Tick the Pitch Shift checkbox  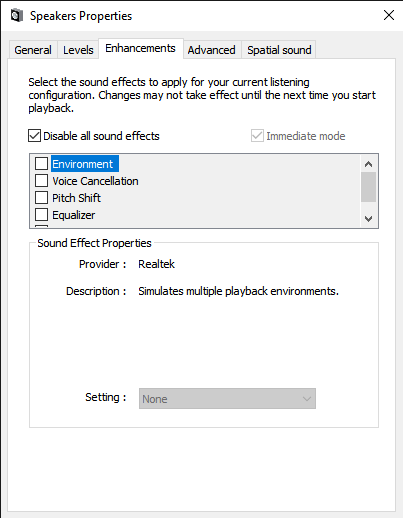click(41, 198)
